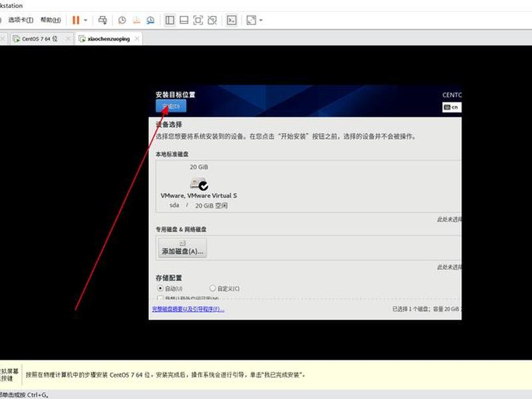Toggle the library sidebar view icon

pyautogui.click(x=170, y=21)
